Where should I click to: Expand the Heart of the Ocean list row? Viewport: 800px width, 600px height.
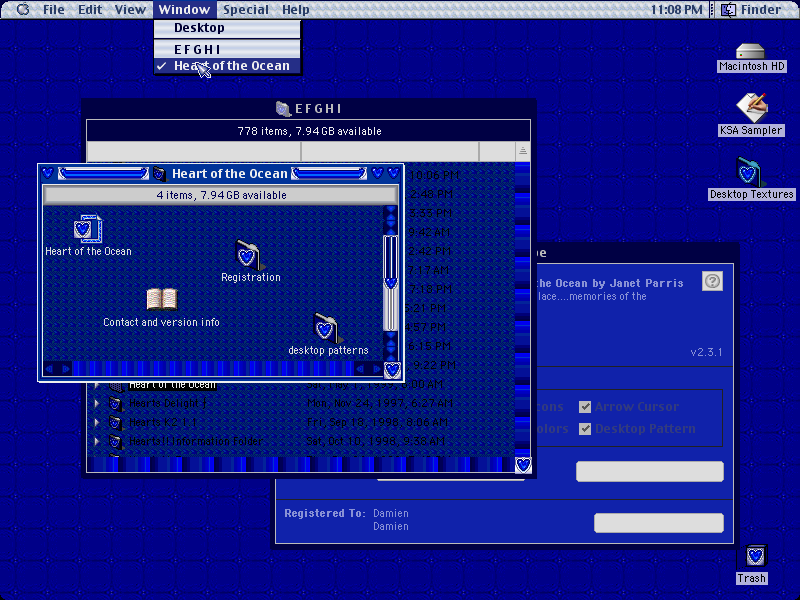96,385
